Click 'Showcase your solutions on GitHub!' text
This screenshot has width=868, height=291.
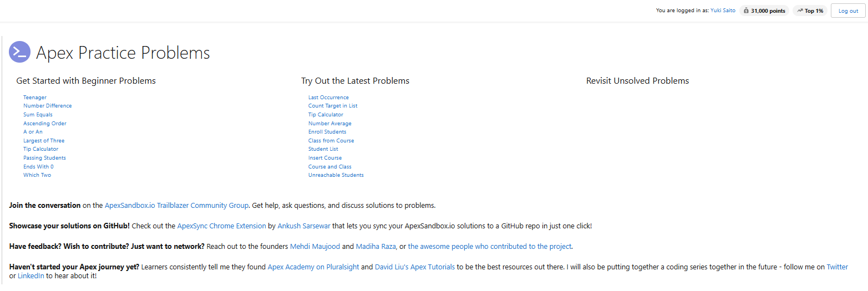69,226
